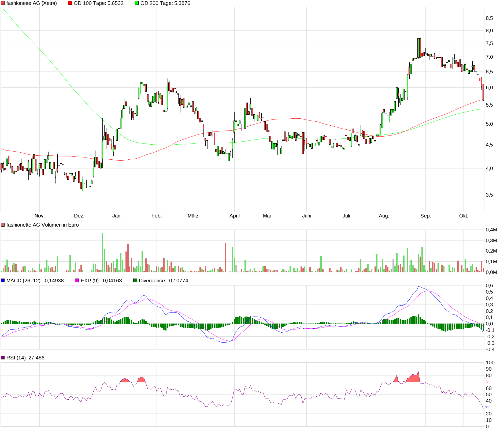The image size is (504, 432).
Task: Click the red 70 overbought RSI level label
Action: (x=487, y=382)
